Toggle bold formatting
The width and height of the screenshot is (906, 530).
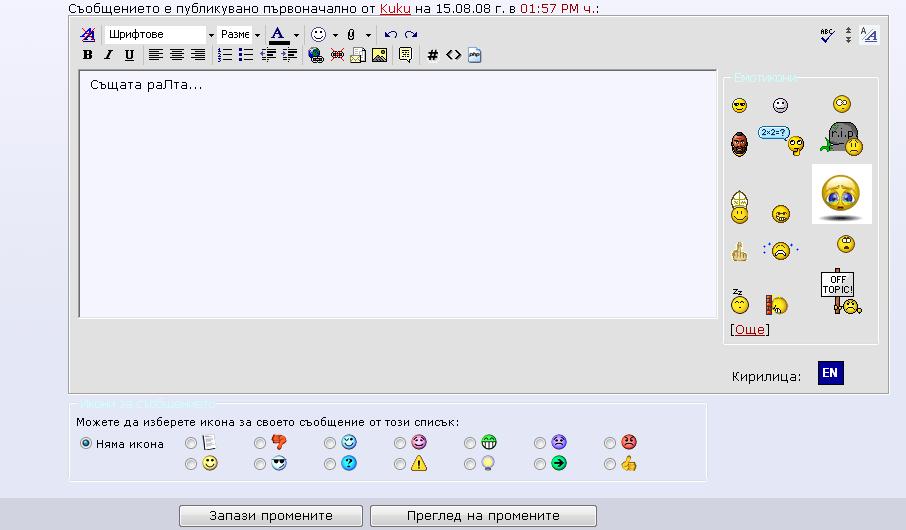tap(87, 55)
